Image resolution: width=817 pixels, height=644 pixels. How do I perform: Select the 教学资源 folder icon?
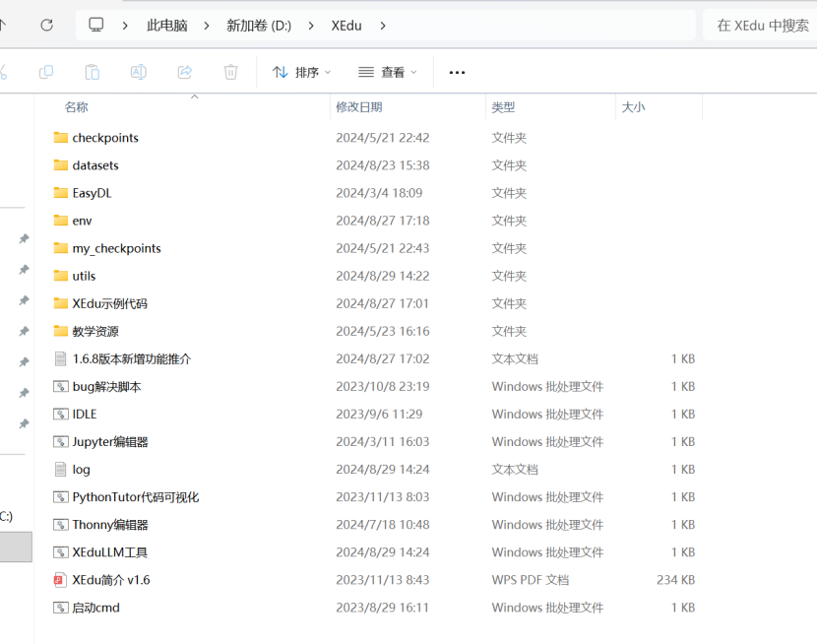coord(60,331)
